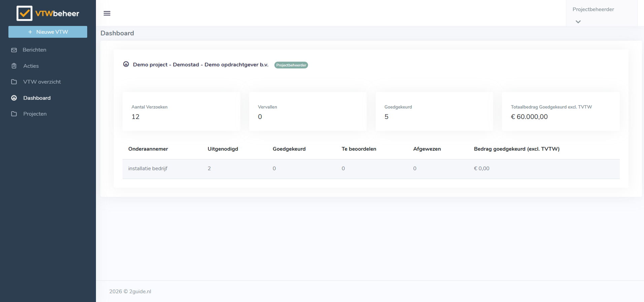Screen dimensions: 644x302
Task: Click the Berichten envelope icon
Action: click(x=14, y=50)
